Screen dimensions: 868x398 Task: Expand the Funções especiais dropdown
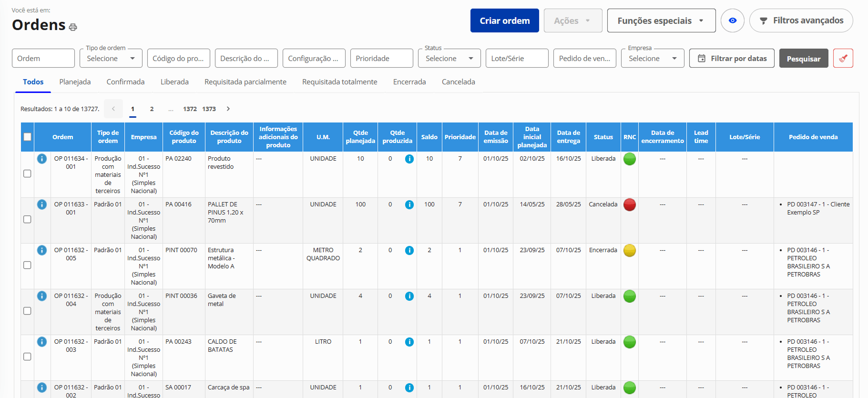661,20
